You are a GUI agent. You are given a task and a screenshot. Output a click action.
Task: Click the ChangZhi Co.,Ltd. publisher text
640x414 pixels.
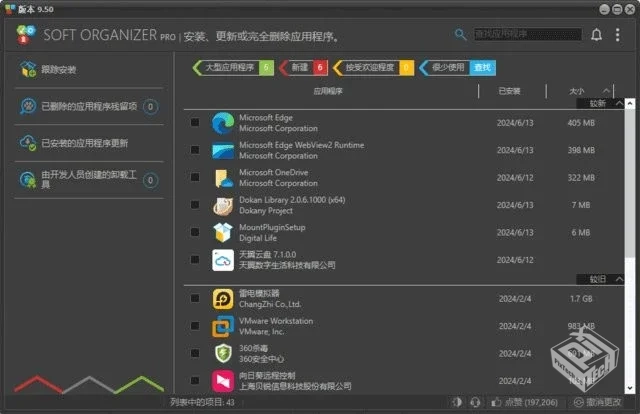(x=270, y=304)
